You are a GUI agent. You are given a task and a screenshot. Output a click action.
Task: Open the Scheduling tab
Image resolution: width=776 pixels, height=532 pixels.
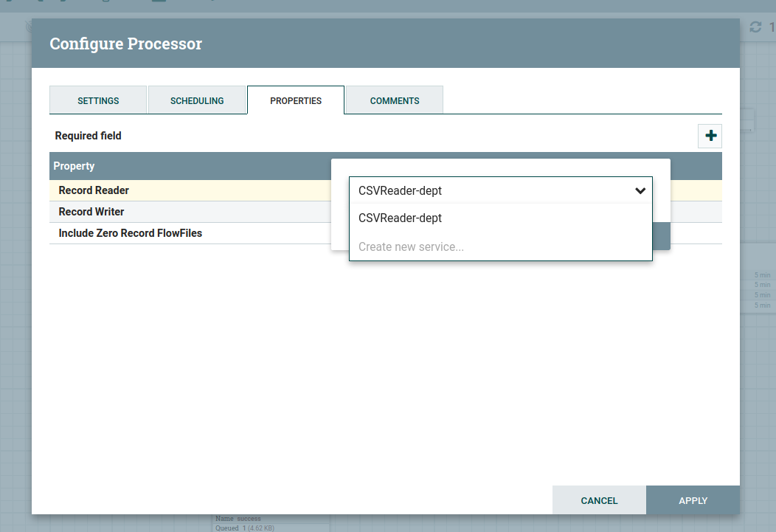[197, 100]
